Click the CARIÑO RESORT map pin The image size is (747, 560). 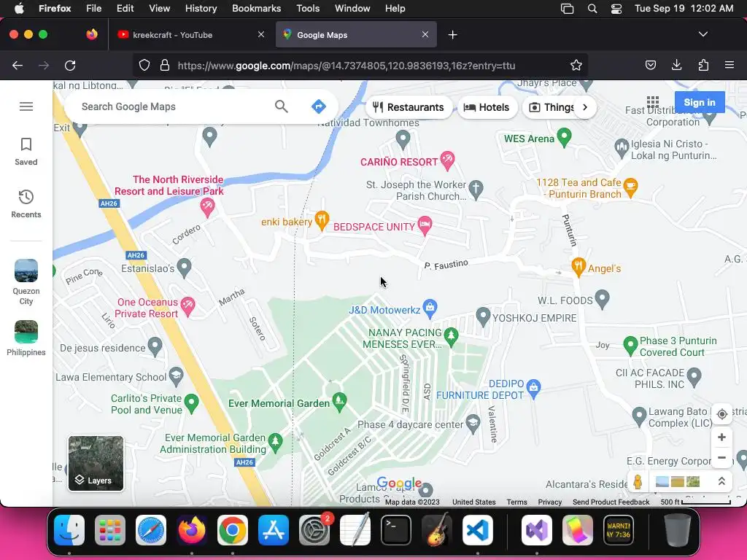click(447, 160)
